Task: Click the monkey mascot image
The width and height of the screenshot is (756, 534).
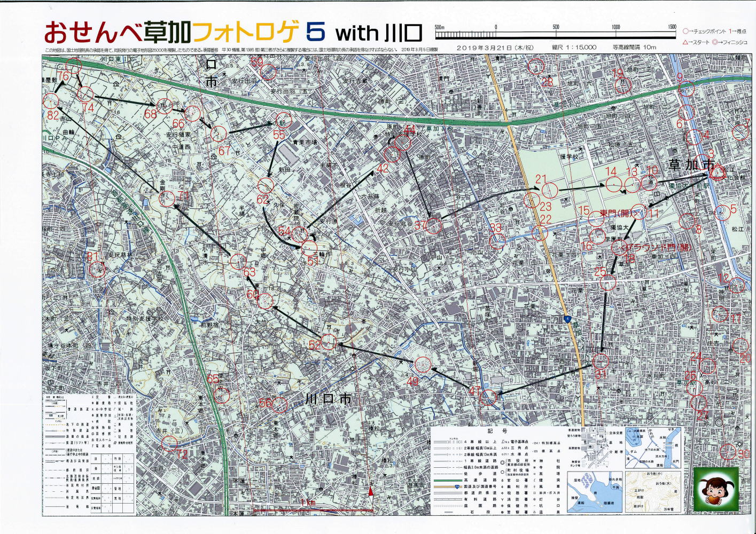Action: [716, 489]
